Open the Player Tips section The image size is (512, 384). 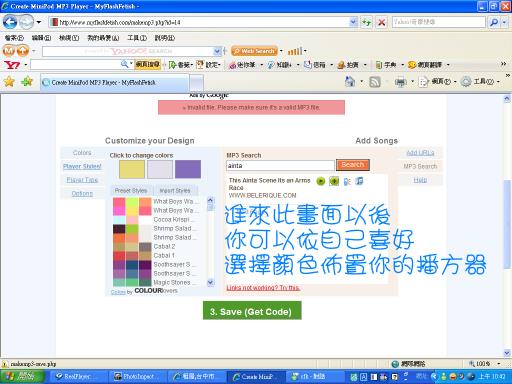click(x=82, y=180)
